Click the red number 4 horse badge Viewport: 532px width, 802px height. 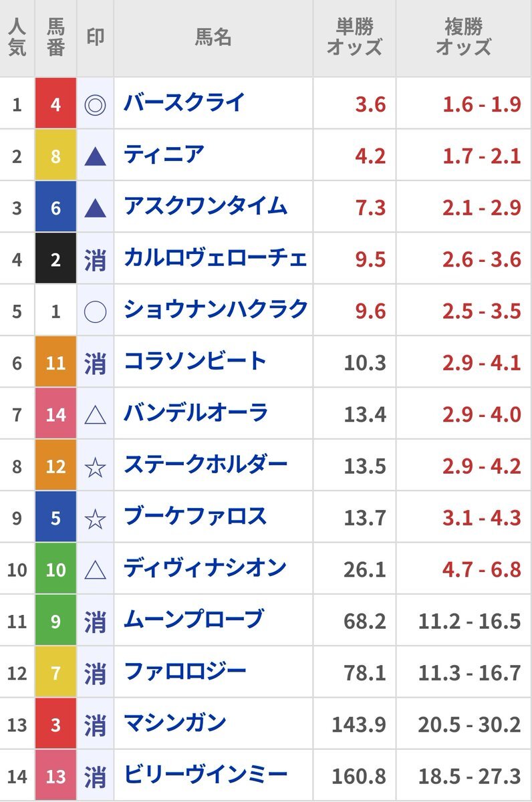[55, 105]
